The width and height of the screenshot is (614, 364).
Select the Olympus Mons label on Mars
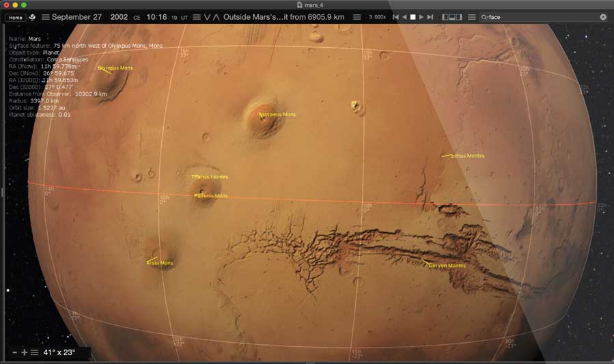pos(115,68)
